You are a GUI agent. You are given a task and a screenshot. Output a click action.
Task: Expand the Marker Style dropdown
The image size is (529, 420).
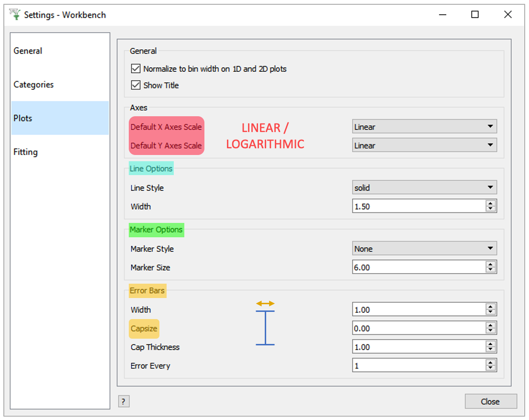coord(424,249)
